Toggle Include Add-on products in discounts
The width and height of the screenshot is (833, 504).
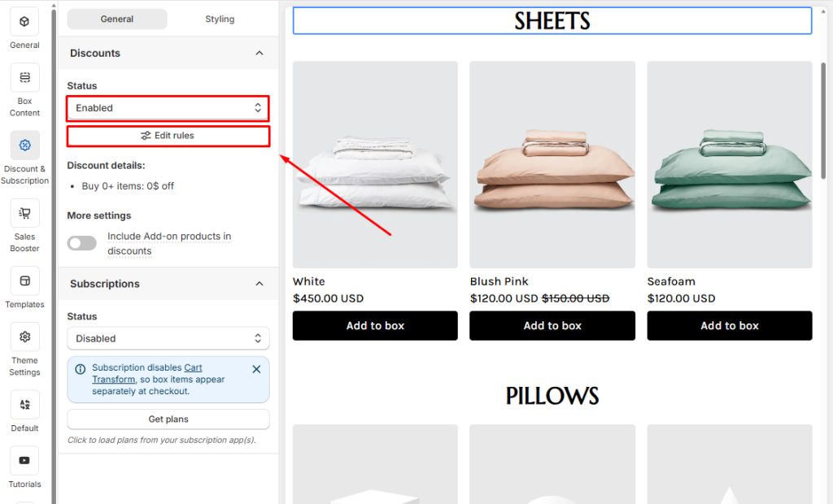tap(81, 243)
